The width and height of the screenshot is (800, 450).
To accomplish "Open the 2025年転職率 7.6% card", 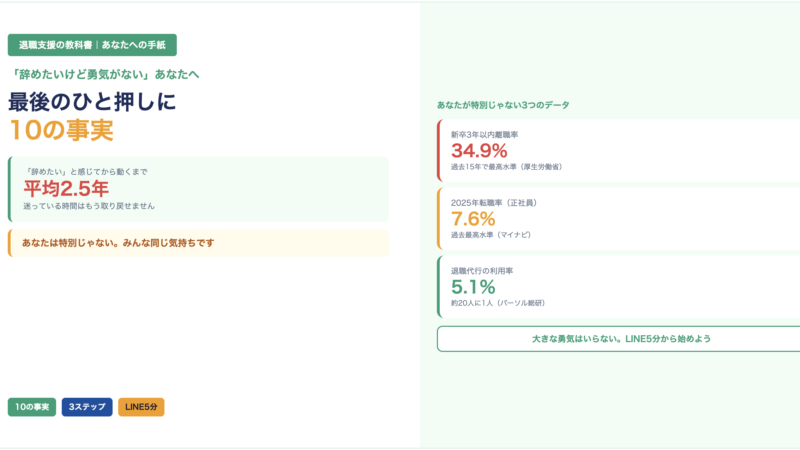I will [x=618, y=218].
